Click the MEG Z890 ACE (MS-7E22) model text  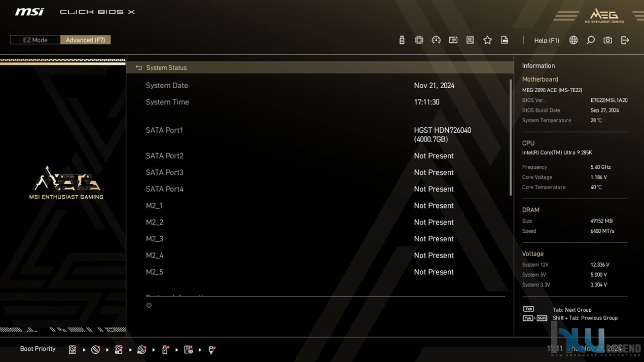(x=552, y=90)
